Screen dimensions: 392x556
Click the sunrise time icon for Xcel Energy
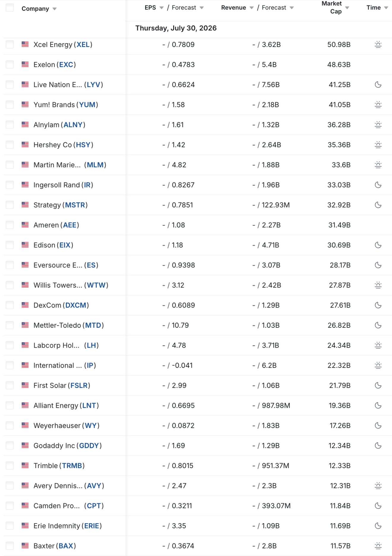tap(378, 45)
